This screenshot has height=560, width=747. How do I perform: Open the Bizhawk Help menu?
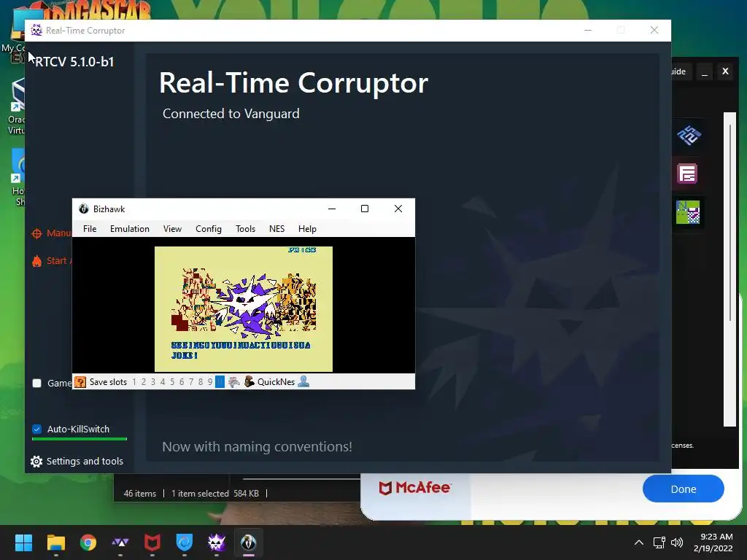(307, 229)
